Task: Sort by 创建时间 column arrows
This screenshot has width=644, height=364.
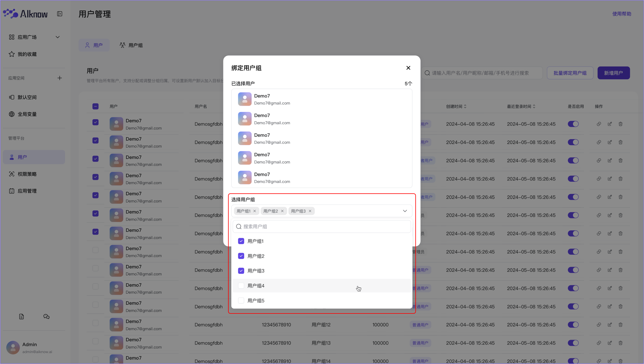Action: point(465,107)
